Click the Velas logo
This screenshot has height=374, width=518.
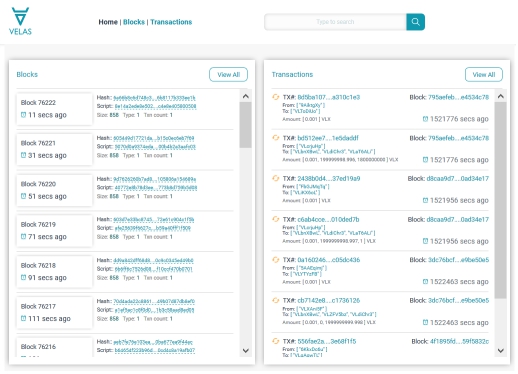[20, 21]
